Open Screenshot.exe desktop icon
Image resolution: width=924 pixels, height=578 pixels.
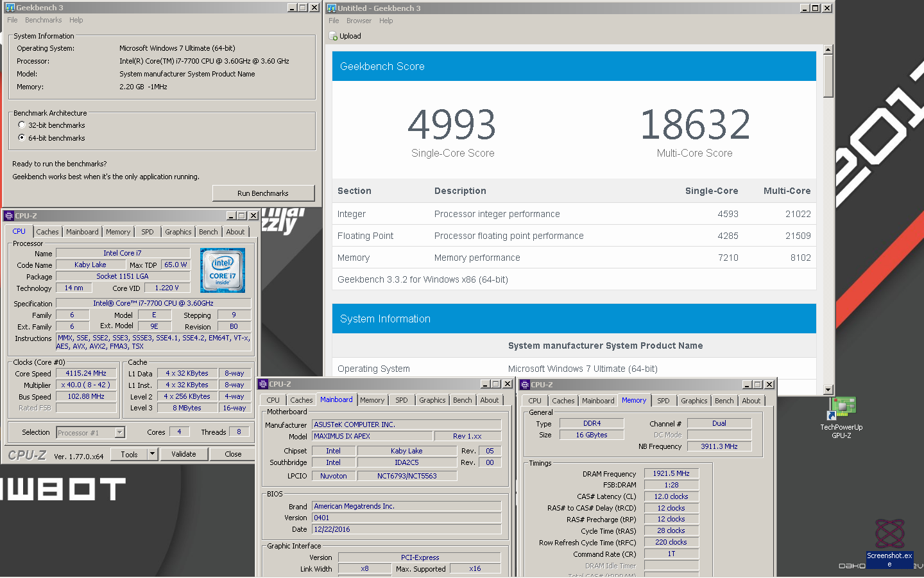pyautogui.click(x=889, y=543)
